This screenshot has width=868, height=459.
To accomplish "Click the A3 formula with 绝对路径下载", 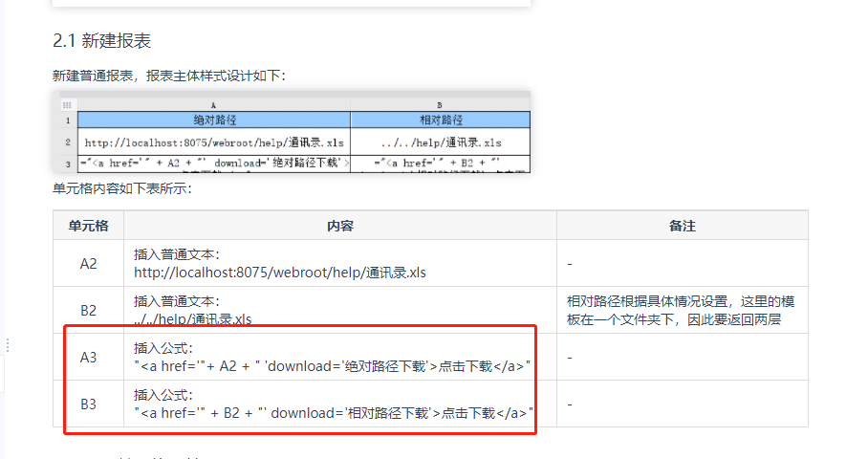I will click(332, 366).
